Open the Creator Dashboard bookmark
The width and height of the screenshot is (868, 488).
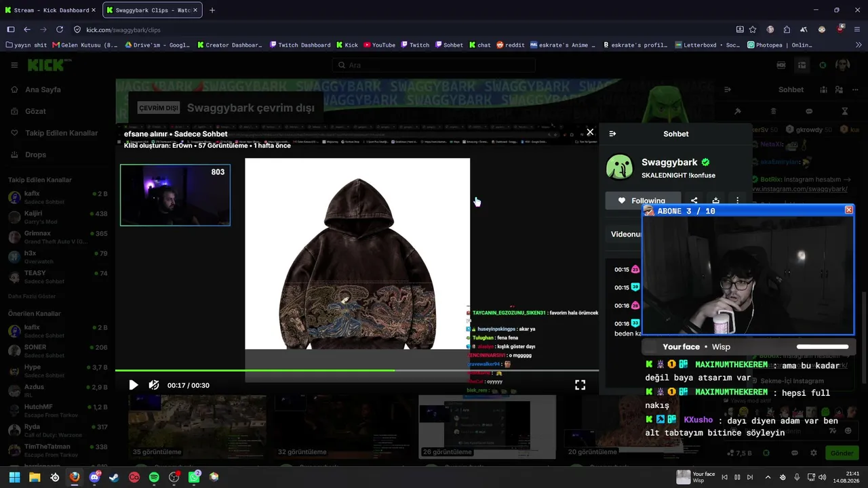pos(230,45)
